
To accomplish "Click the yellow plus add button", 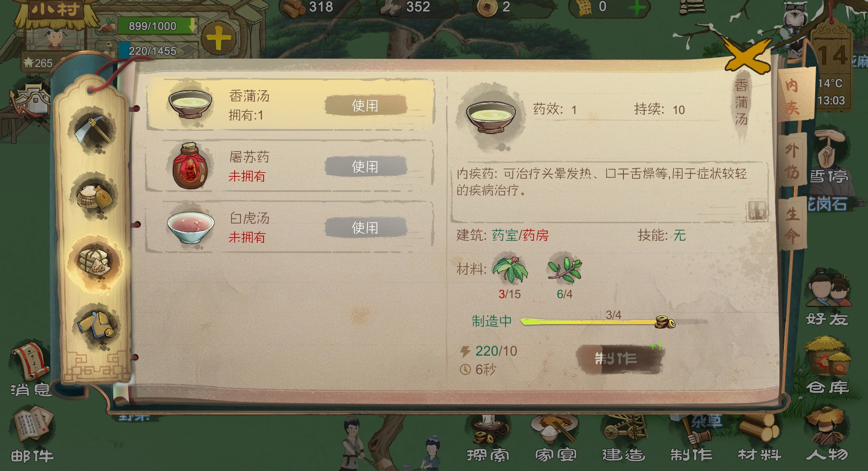I will tap(218, 38).
